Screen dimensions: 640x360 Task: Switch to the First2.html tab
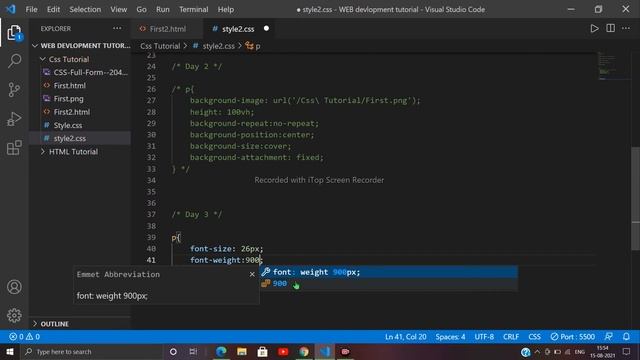167,29
